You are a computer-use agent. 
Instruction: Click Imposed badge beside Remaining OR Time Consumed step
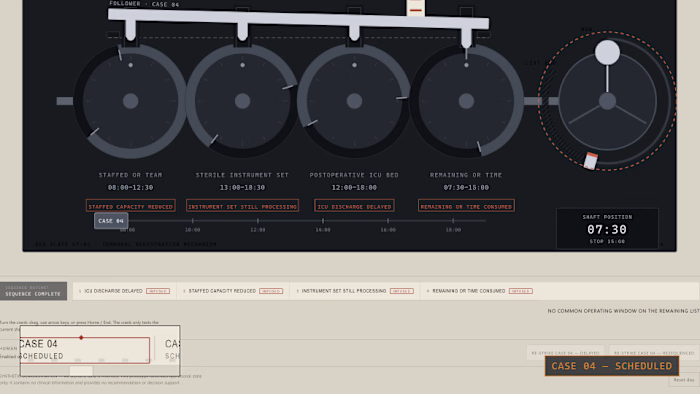tap(521, 291)
